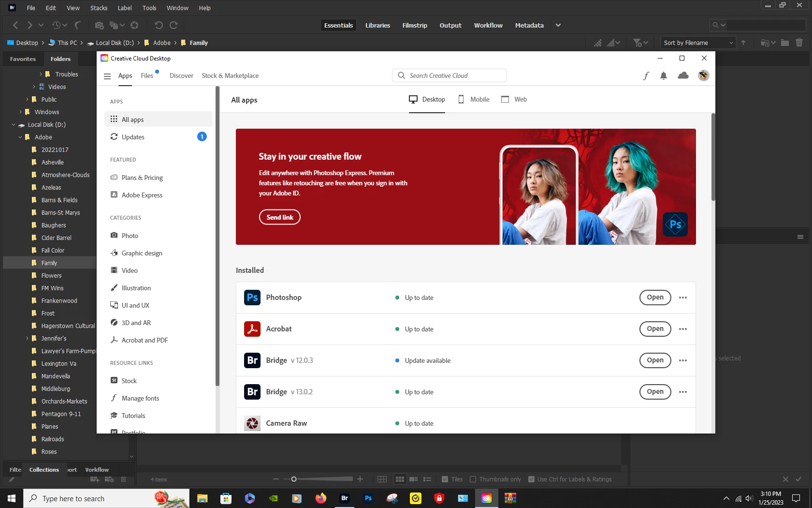812x508 pixels.
Task: Open more options for Bridge v 13.0.2
Action: point(683,392)
